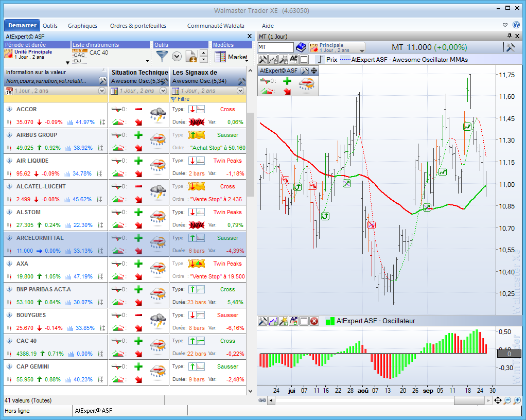Close the AtExpert ASF panel

coord(249,36)
